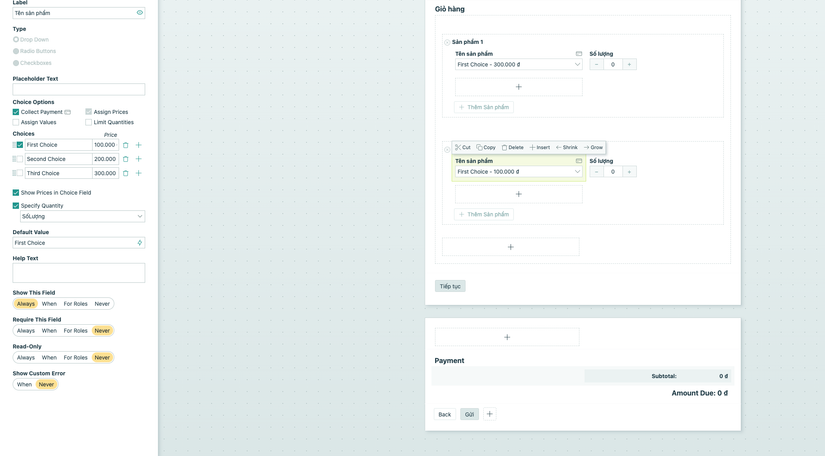The image size is (825, 456).
Task: Click the lightning icon in Default Value field
Action: click(x=139, y=243)
